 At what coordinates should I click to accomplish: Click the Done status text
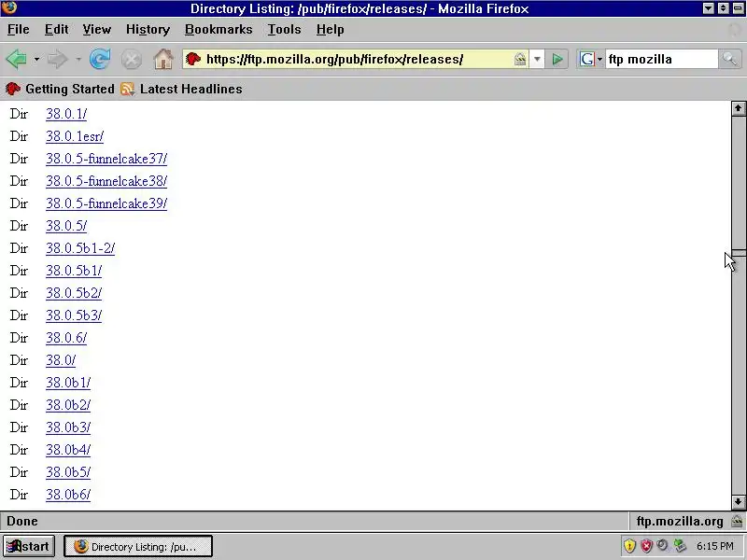click(x=22, y=521)
